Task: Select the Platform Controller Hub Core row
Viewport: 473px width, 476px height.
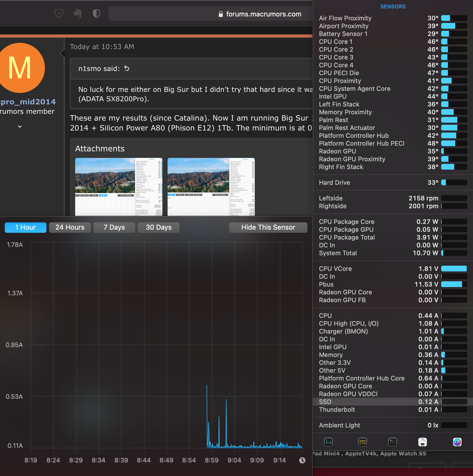Action: [393, 378]
